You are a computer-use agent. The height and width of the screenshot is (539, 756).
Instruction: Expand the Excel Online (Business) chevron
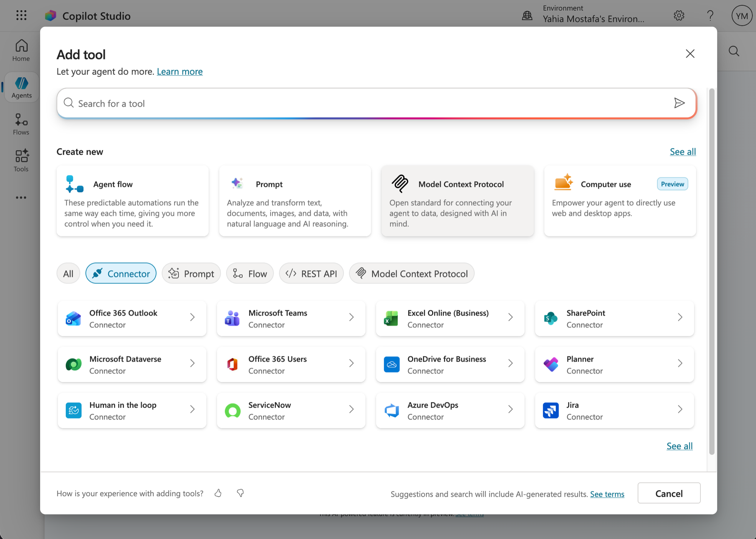click(511, 317)
